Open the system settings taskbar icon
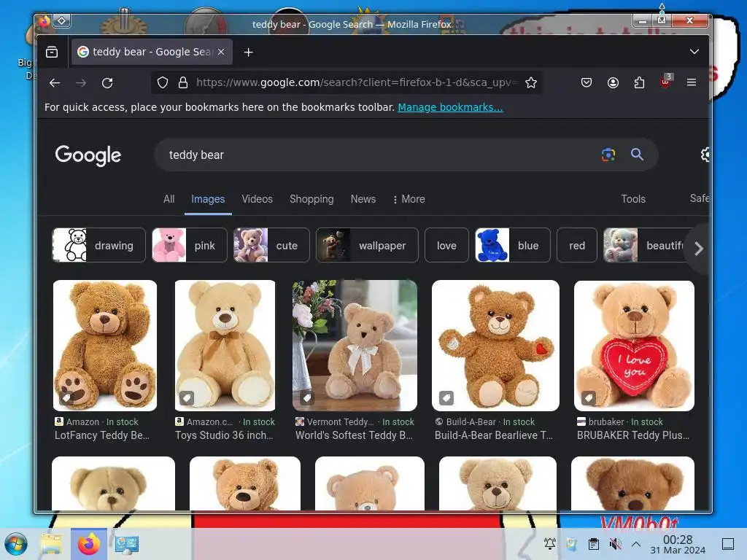747x560 pixels. point(127,544)
